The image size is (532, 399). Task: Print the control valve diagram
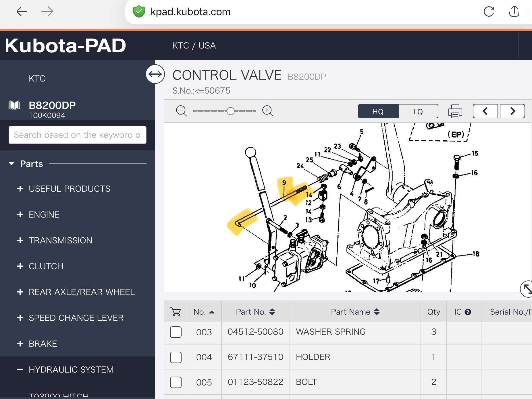pos(455,111)
